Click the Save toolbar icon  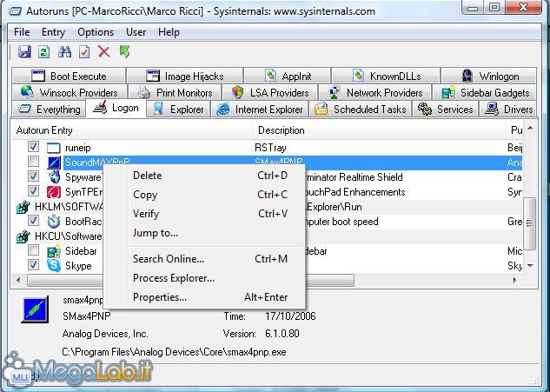coord(24,52)
